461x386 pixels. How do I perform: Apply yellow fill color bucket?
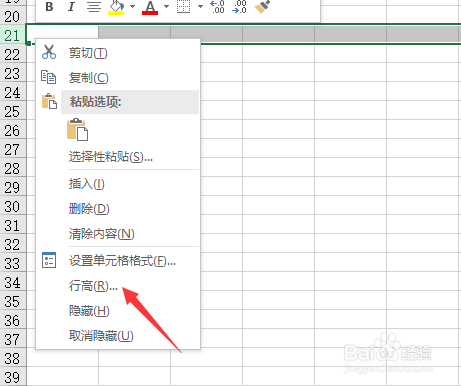(116, 7)
